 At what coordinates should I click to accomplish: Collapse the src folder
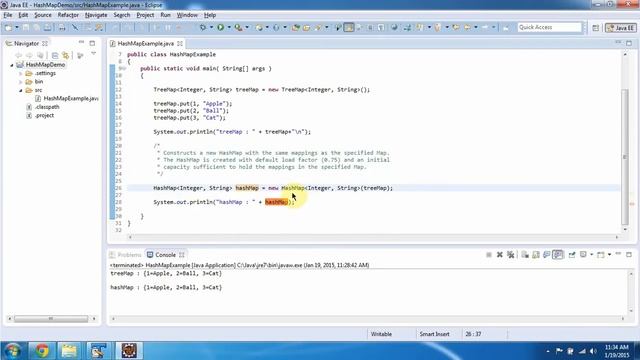[x=20, y=90]
